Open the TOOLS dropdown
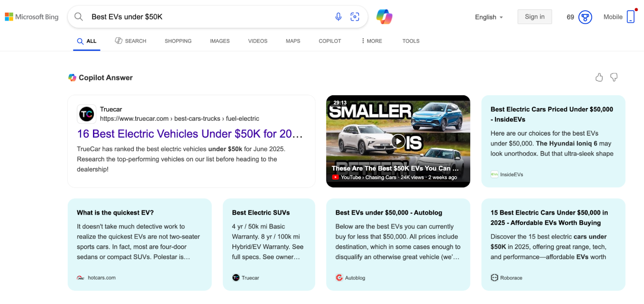Image resolution: width=644 pixels, height=304 pixels. tap(410, 41)
